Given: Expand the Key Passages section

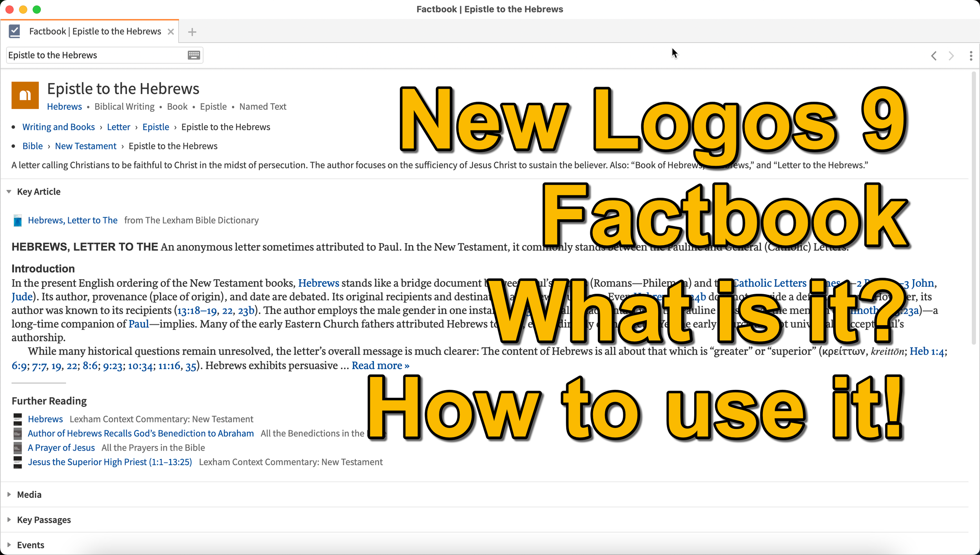Looking at the screenshot, I should click(x=9, y=520).
